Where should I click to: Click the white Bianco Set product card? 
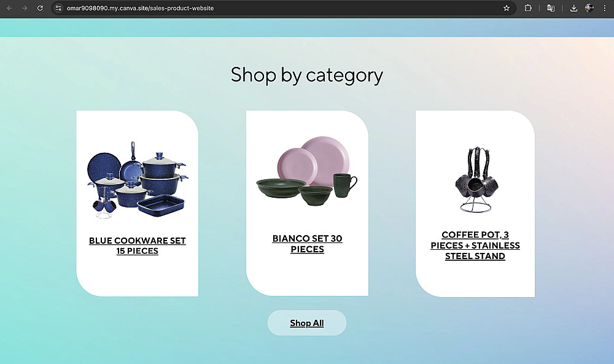click(308, 203)
